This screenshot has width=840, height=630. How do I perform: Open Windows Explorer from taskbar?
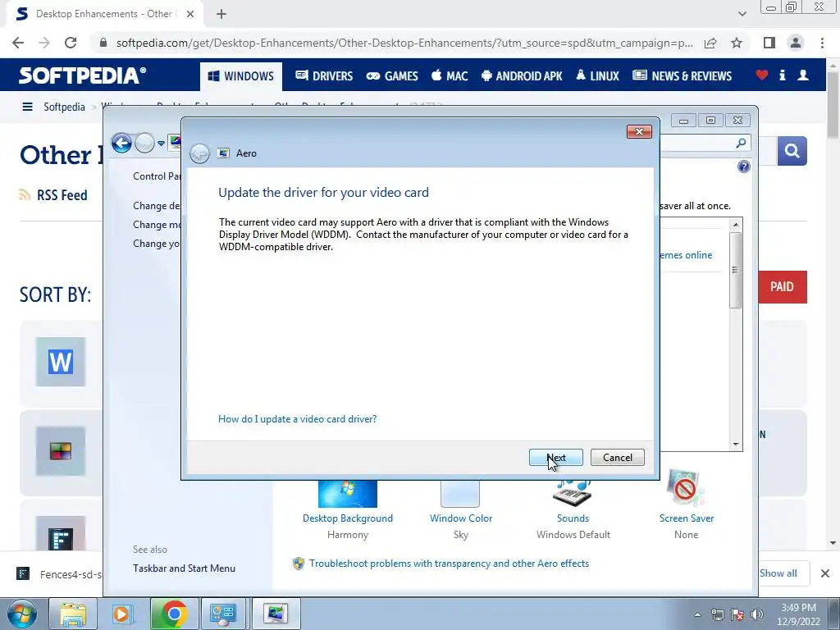point(73,614)
